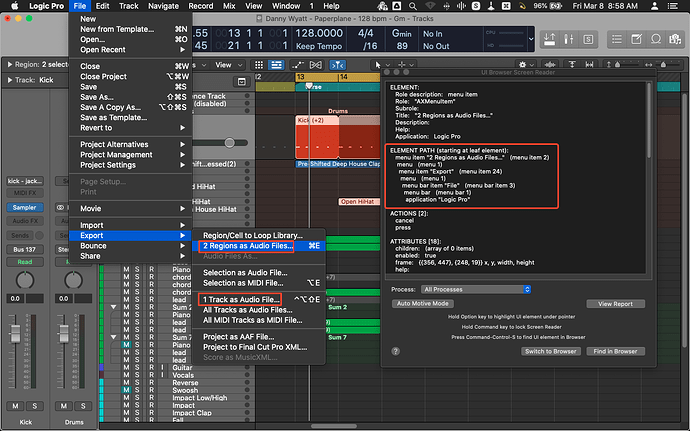Open Spotlight search in macOS menu bar

413,6
